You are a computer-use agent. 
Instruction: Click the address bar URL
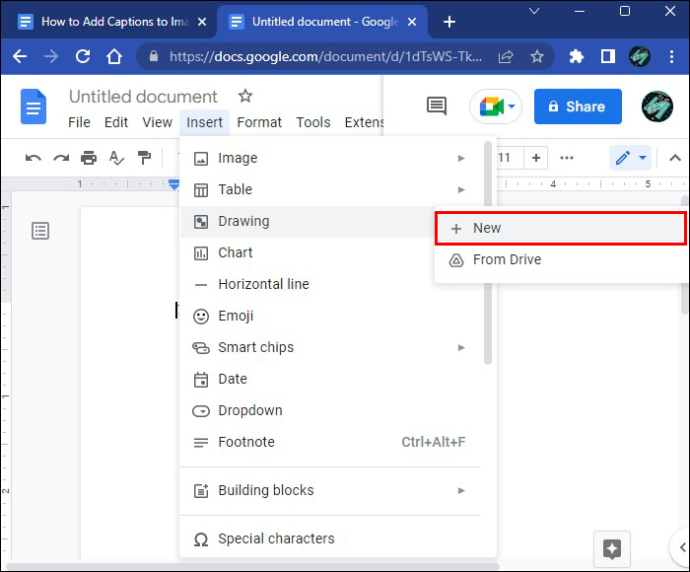326,56
